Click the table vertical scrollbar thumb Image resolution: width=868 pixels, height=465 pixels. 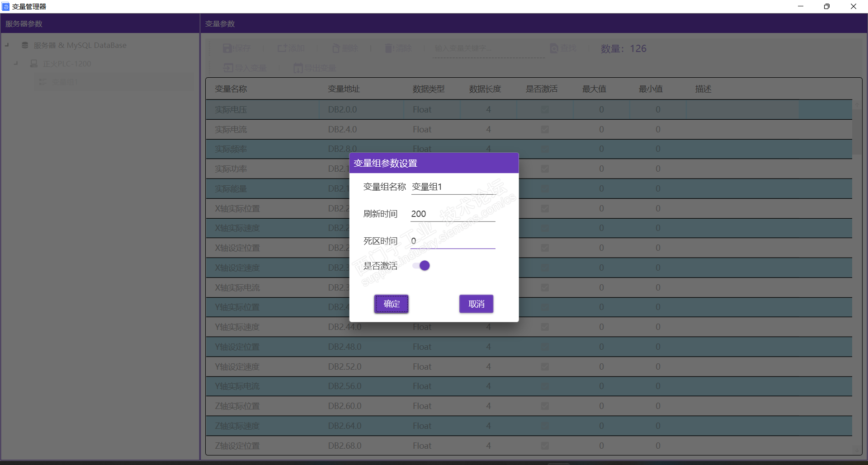[x=857, y=132]
